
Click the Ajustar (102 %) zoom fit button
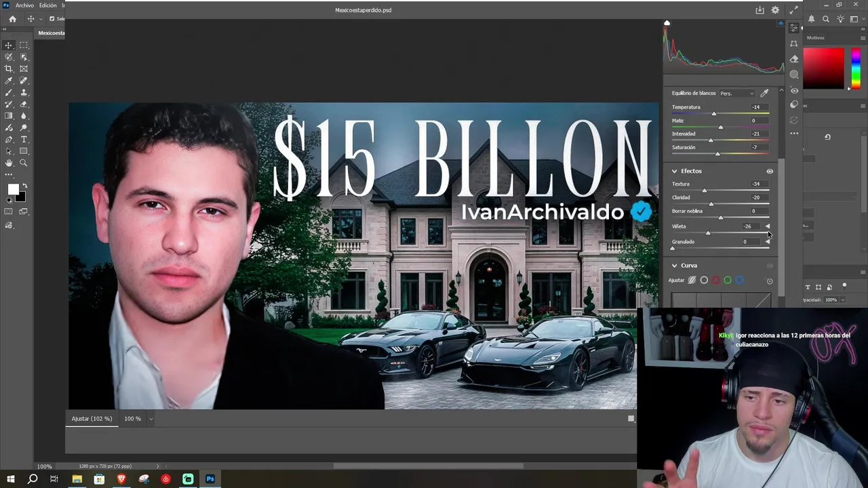click(92, 419)
